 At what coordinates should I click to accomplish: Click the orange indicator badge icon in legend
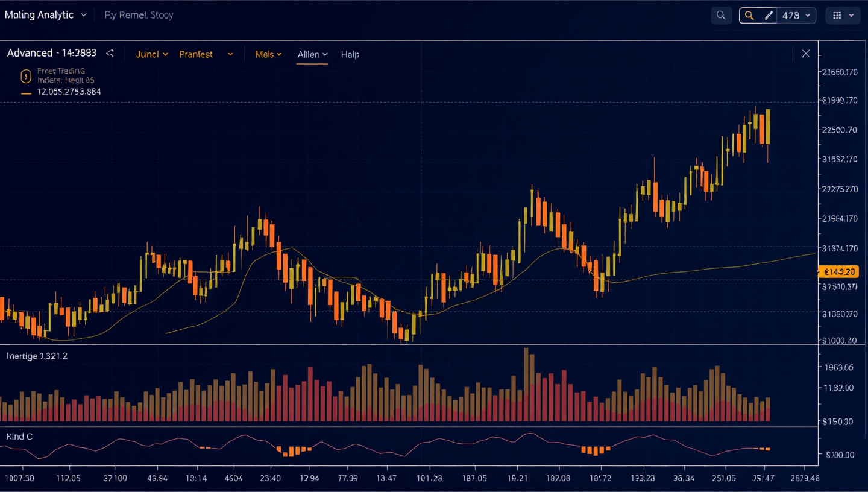point(26,76)
